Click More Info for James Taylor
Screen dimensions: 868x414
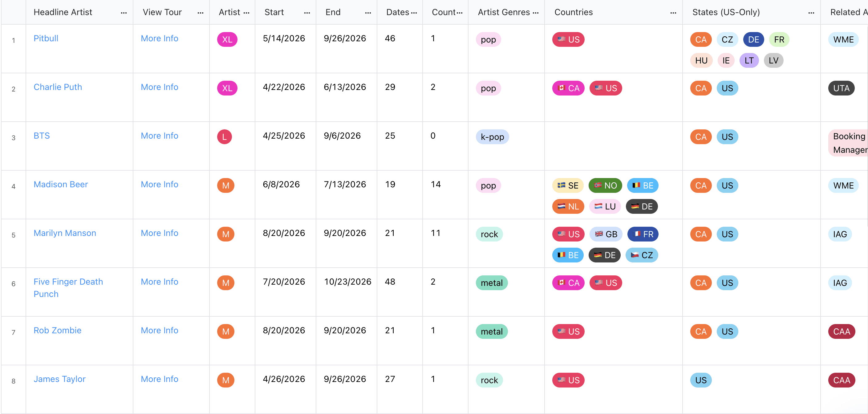tap(159, 379)
